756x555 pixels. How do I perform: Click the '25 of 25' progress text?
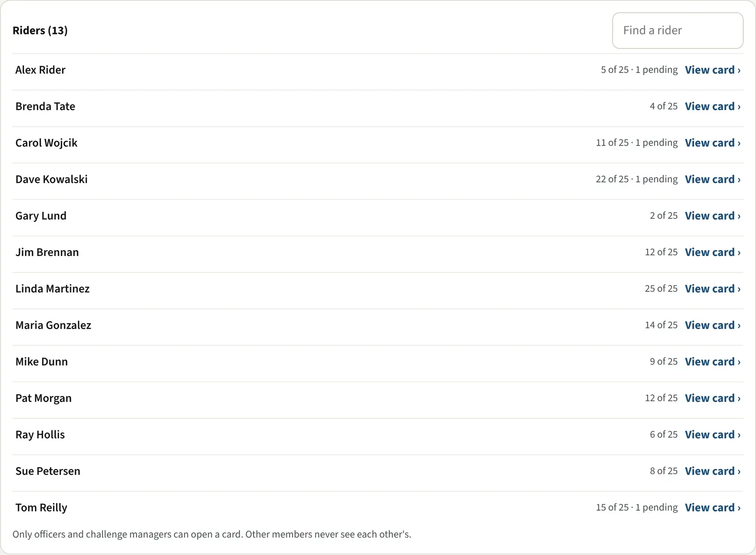coord(661,289)
